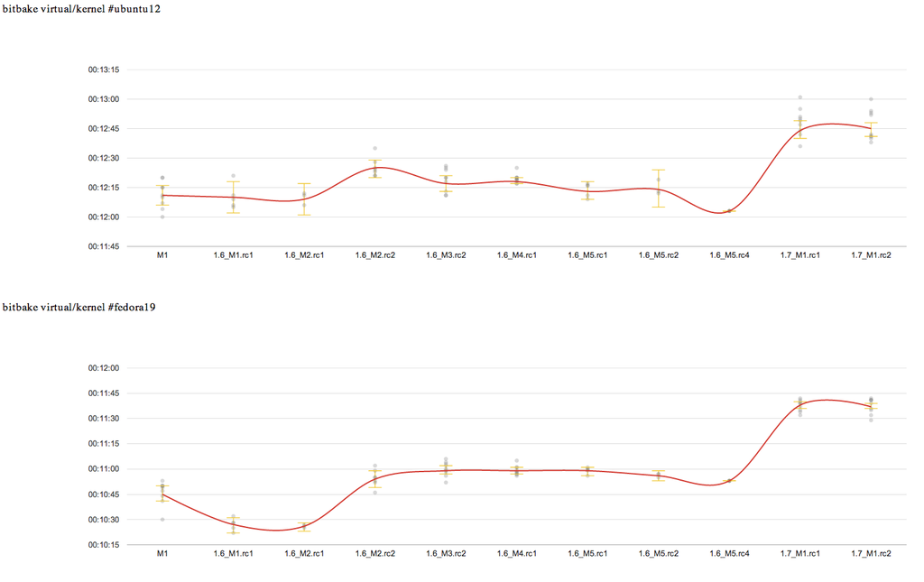924x582 pixels.
Task: Click the 00:13:15 y-axis label
Action: [x=105, y=69]
